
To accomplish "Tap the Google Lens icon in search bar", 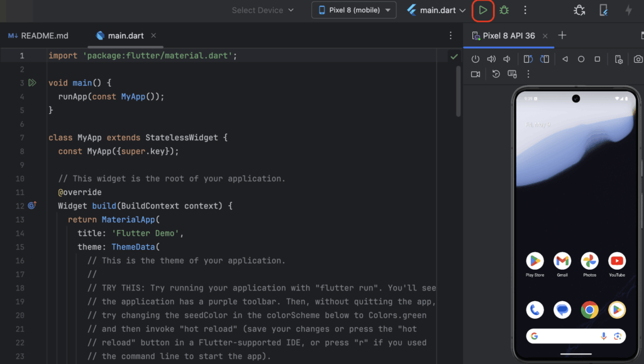I will pos(618,336).
